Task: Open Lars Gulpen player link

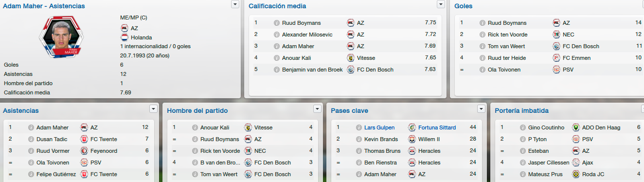Action: (379, 127)
